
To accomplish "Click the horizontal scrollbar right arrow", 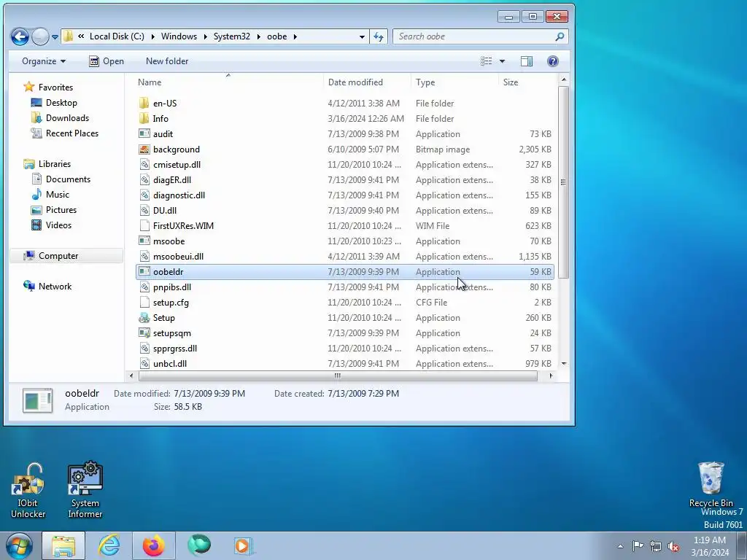I will pyautogui.click(x=551, y=376).
